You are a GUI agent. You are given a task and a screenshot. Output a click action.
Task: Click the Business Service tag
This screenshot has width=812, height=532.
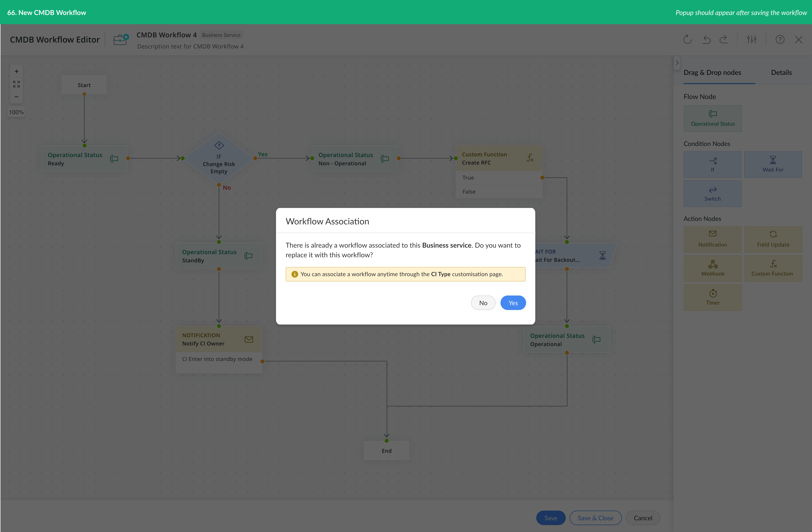pyautogui.click(x=221, y=35)
